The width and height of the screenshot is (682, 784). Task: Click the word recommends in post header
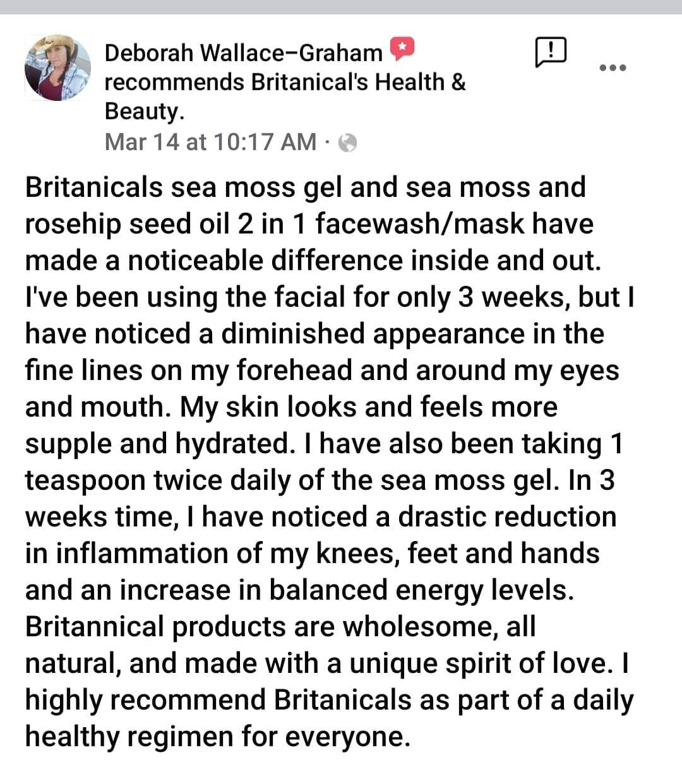tap(174, 82)
